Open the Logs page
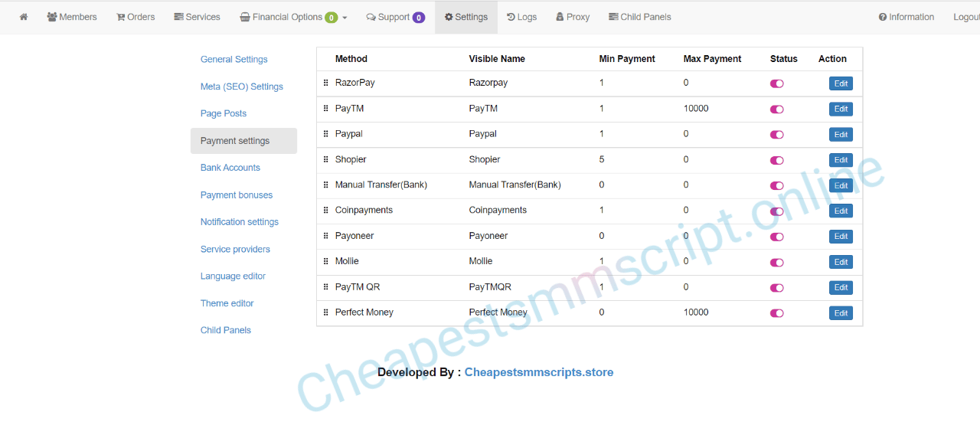This screenshot has height=448, width=980. coord(521,17)
